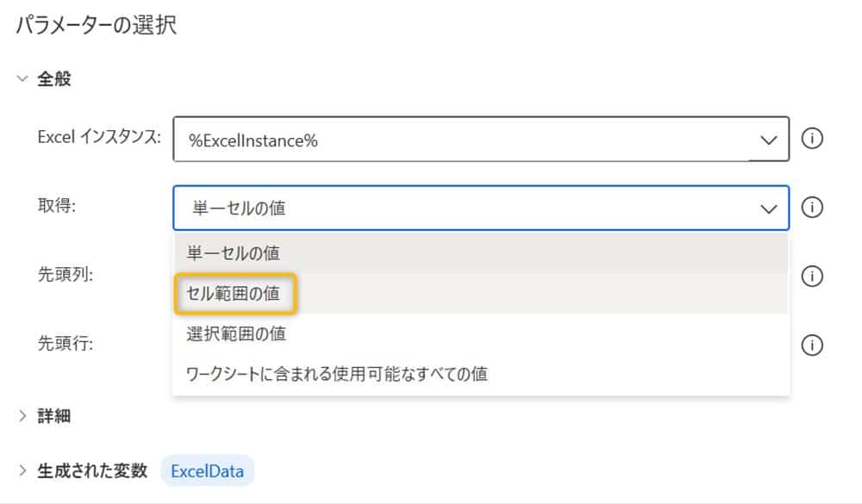Click the %ExcelInstance% text field
862x504 pixels.
click(x=457, y=140)
